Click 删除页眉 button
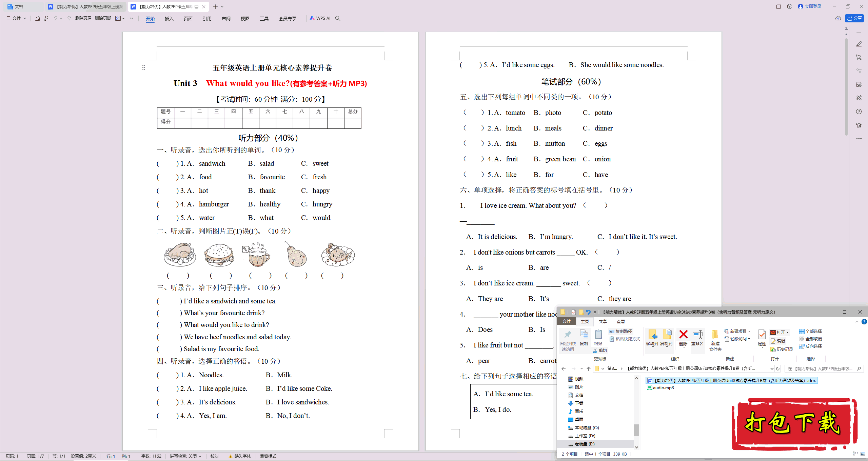868x461 pixels. 83,18
